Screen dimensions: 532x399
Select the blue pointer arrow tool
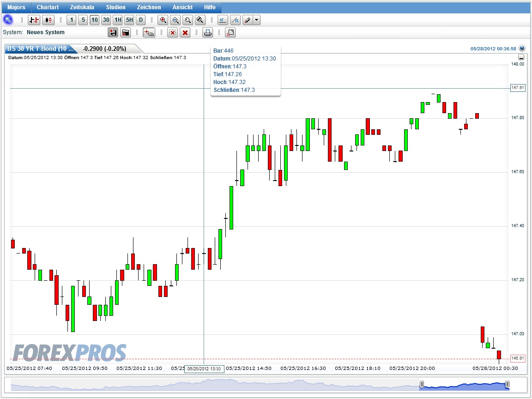click(x=8, y=20)
